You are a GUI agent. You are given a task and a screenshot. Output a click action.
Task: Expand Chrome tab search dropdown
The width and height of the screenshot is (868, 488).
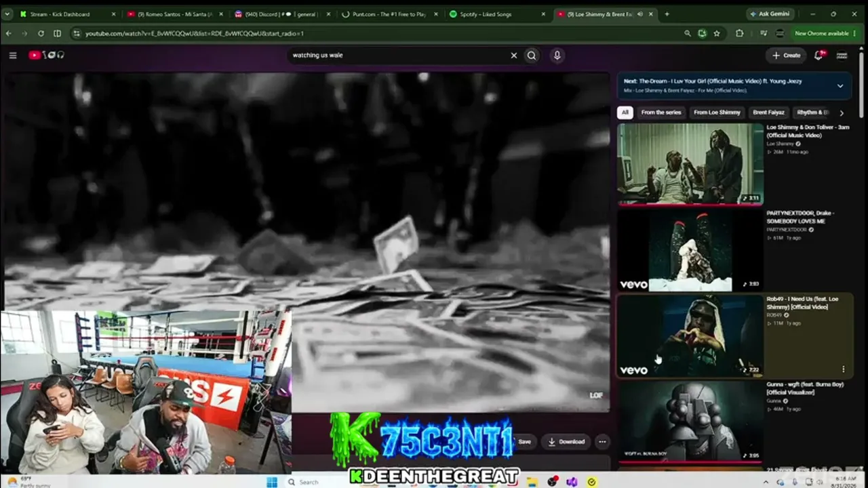tap(9, 14)
